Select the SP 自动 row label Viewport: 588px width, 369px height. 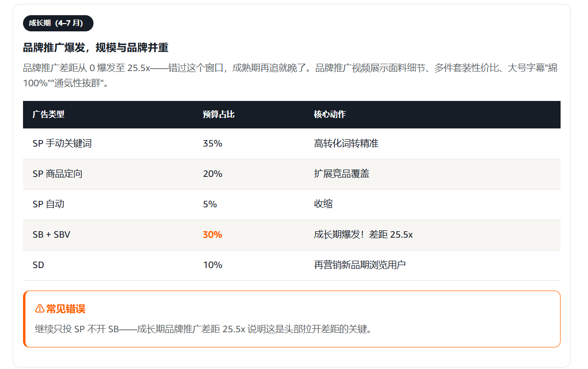click(48, 204)
